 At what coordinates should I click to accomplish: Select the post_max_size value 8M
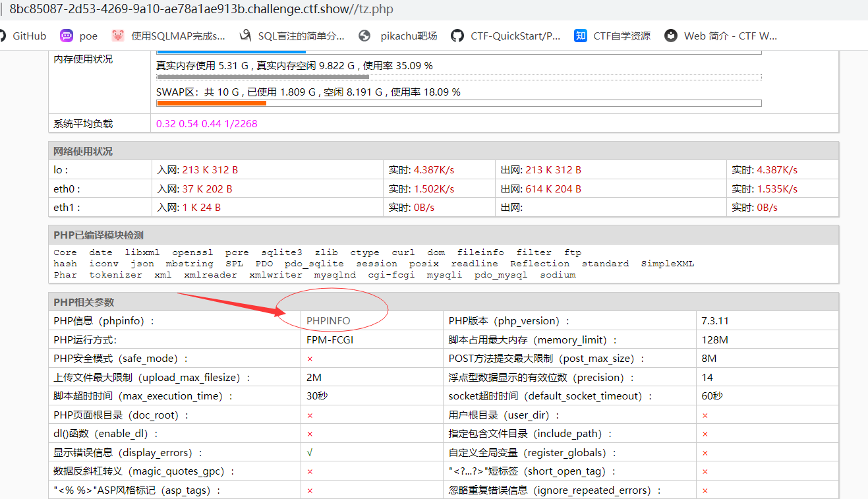(709, 359)
